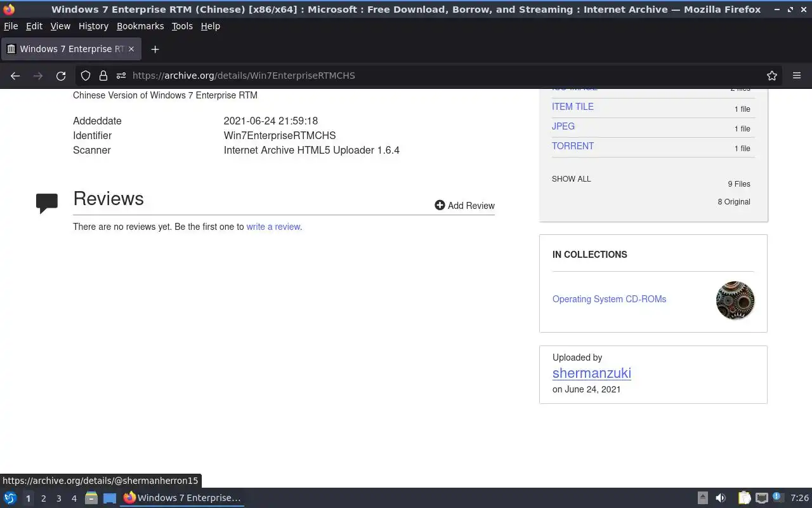Open the Firefox hamburger menu
Screen dimensions: 812x508
point(797,76)
